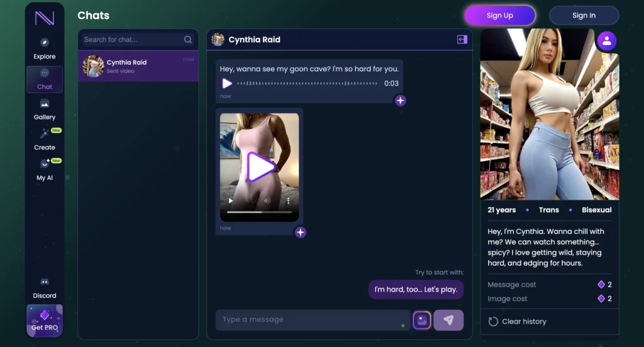The image size is (644, 347).
Task: Open the large profile photo
Action: click(550, 114)
